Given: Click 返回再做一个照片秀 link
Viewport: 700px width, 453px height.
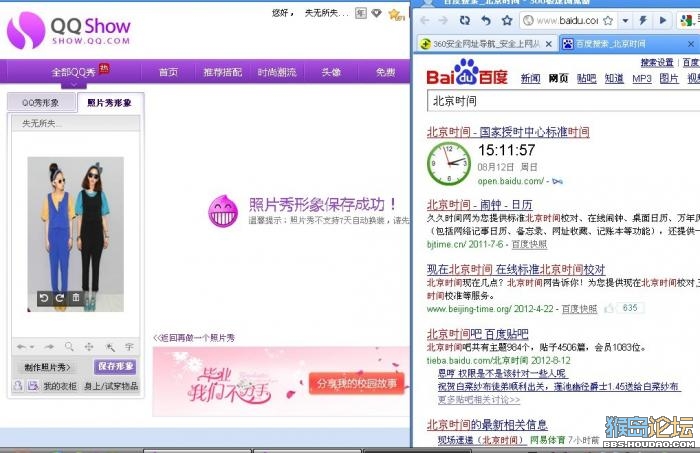Looking at the screenshot, I should [x=194, y=338].
